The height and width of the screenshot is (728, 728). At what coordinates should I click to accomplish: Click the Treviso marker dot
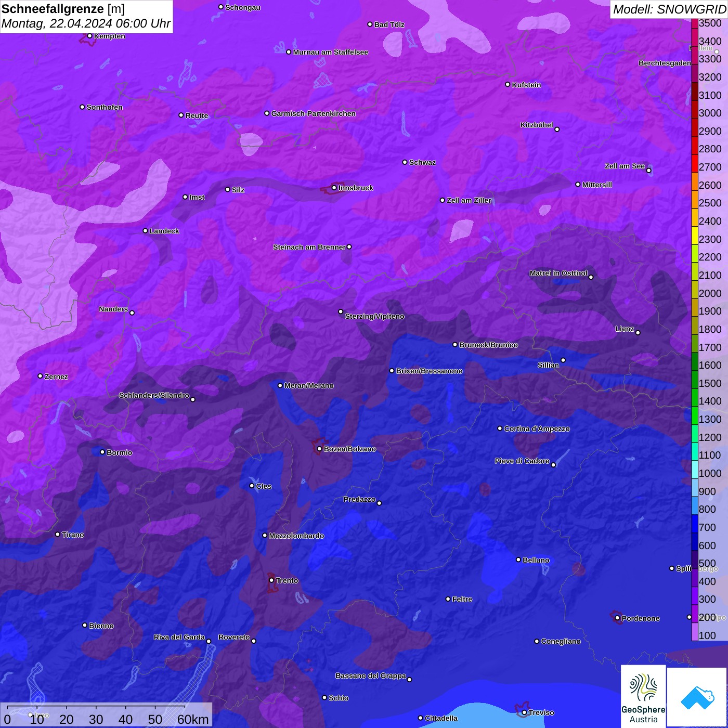524,712
